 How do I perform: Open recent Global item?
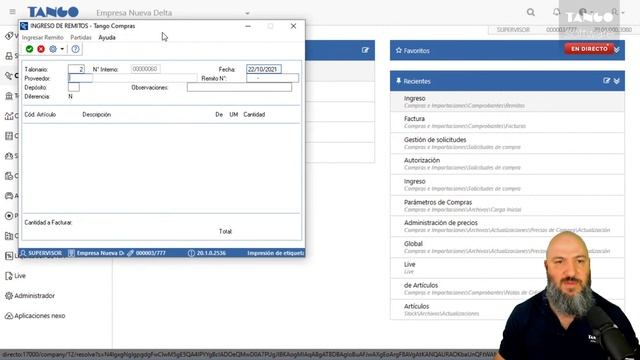pyautogui.click(x=507, y=247)
